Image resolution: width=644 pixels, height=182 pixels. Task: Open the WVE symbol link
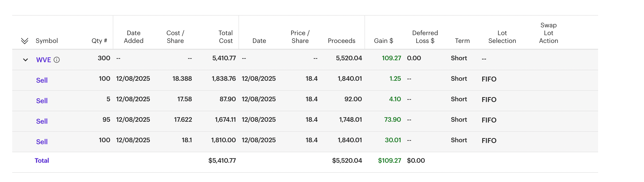click(x=43, y=60)
